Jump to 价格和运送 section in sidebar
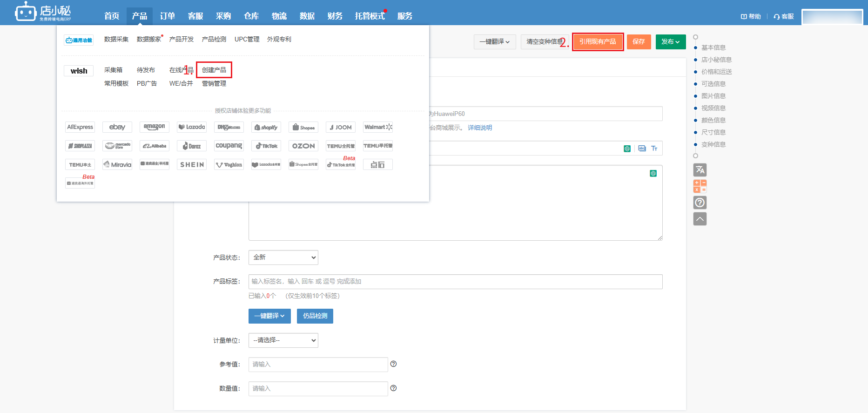 (717, 72)
